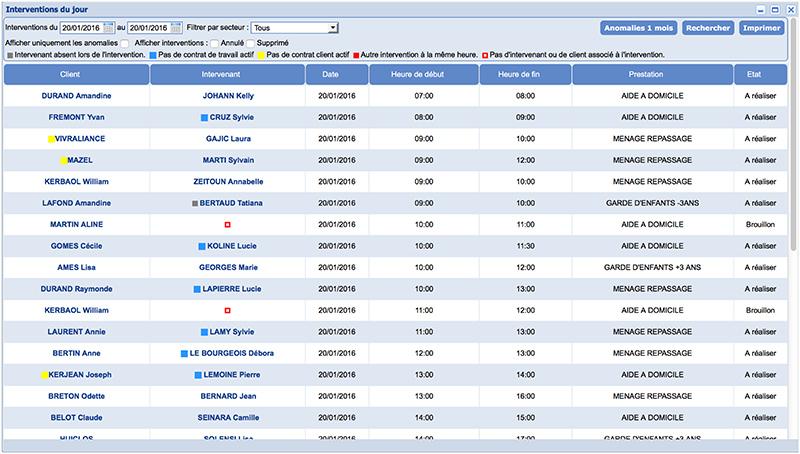Click blue marker next to KOLINE Lucie
The height and width of the screenshot is (454, 800).
click(202, 246)
